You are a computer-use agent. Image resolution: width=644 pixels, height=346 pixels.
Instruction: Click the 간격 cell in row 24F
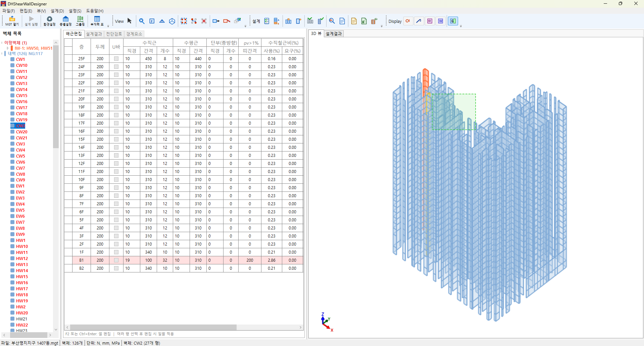tap(148, 67)
